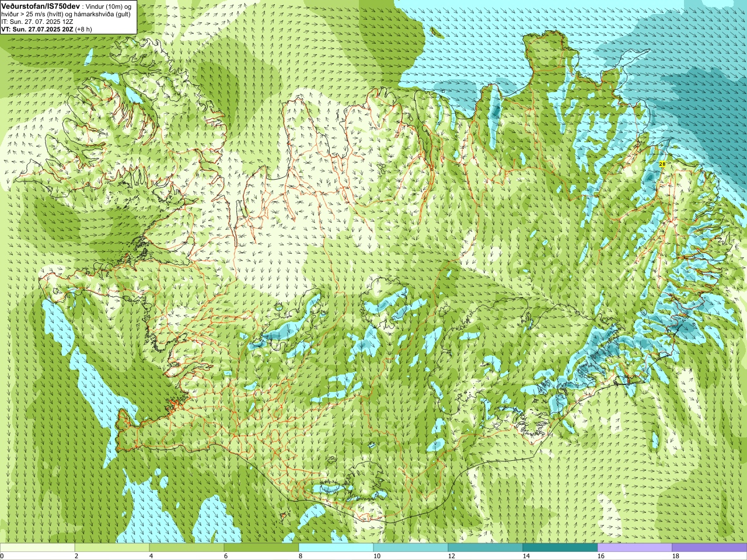Select the dark teal 14–16 m/s legend swatch

560,548
